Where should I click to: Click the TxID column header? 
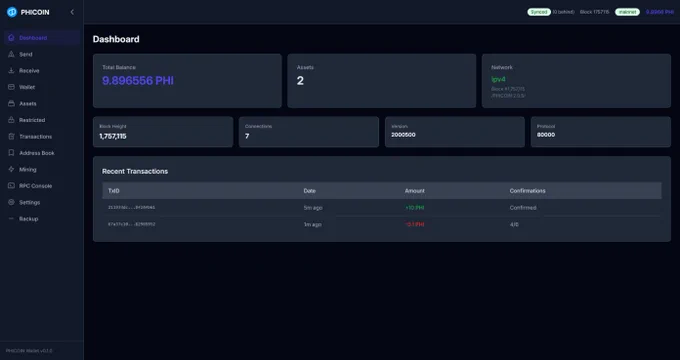click(x=114, y=191)
